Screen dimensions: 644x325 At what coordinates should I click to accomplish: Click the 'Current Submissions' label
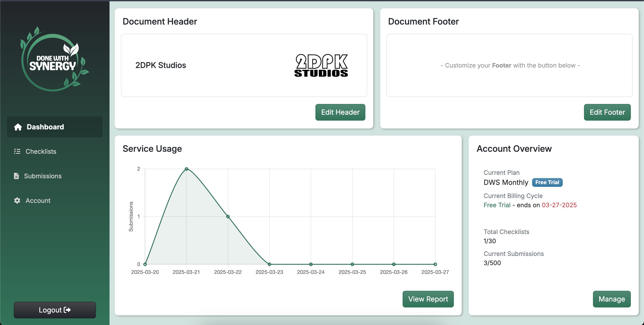[514, 254]
